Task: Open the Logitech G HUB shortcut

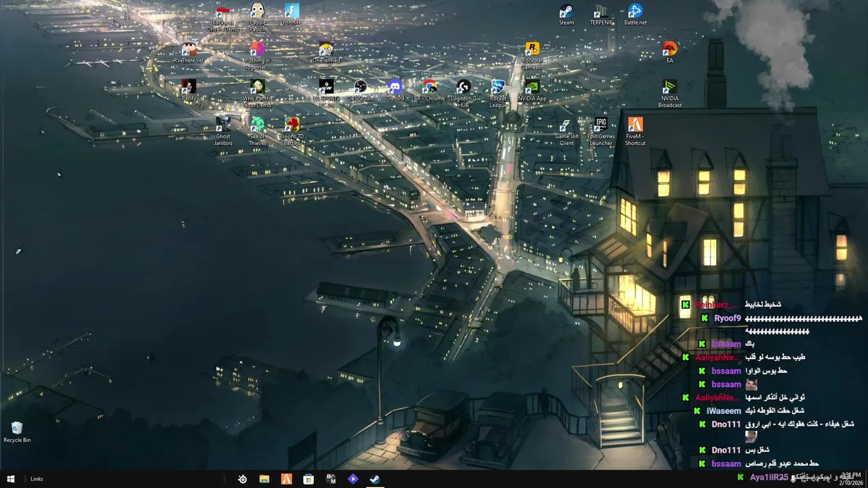Action: [x=464, y=94]
